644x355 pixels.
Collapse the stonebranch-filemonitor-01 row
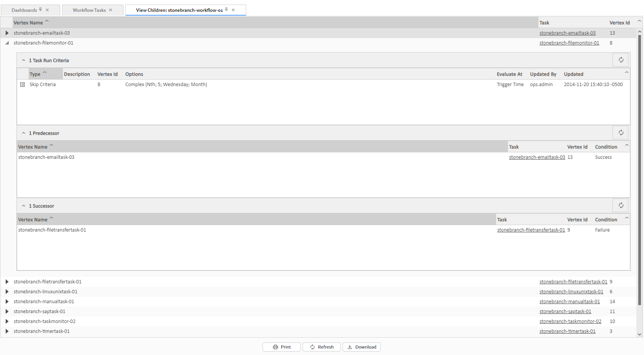(7, 43)
